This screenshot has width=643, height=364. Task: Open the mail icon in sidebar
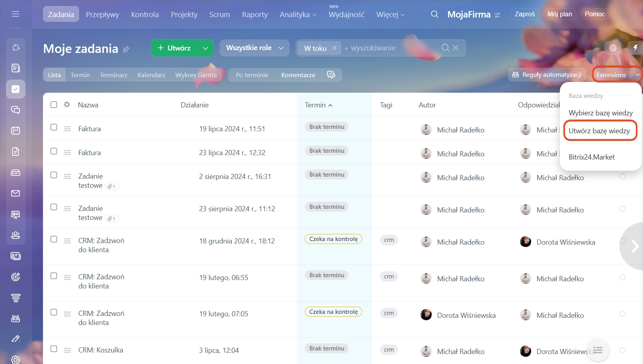coord(16,193)
